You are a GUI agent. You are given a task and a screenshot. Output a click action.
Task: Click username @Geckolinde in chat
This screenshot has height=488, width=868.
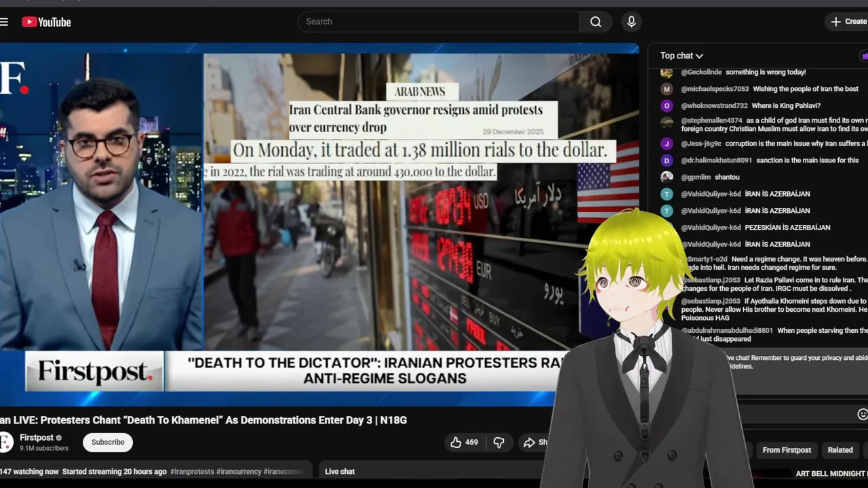click(701, 72)
